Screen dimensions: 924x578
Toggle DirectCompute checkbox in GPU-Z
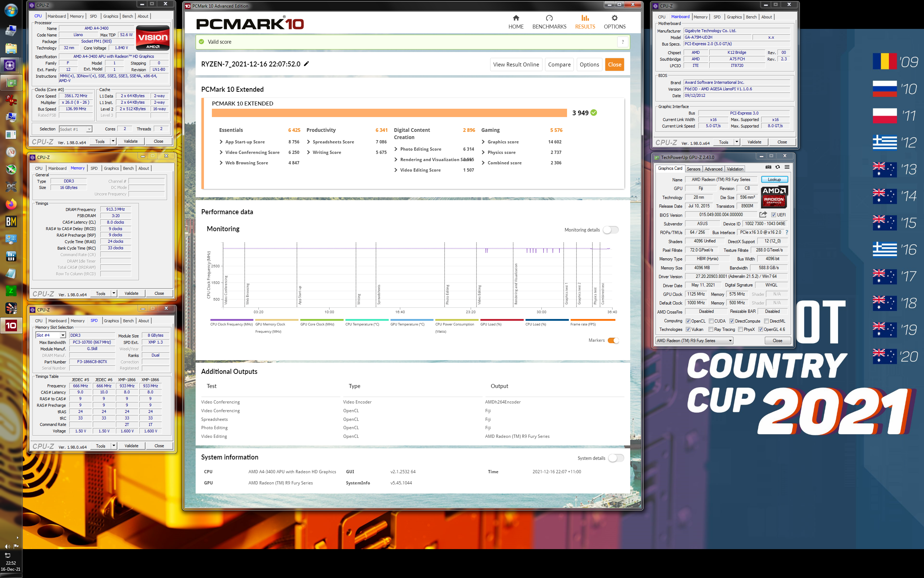[732, 321]
